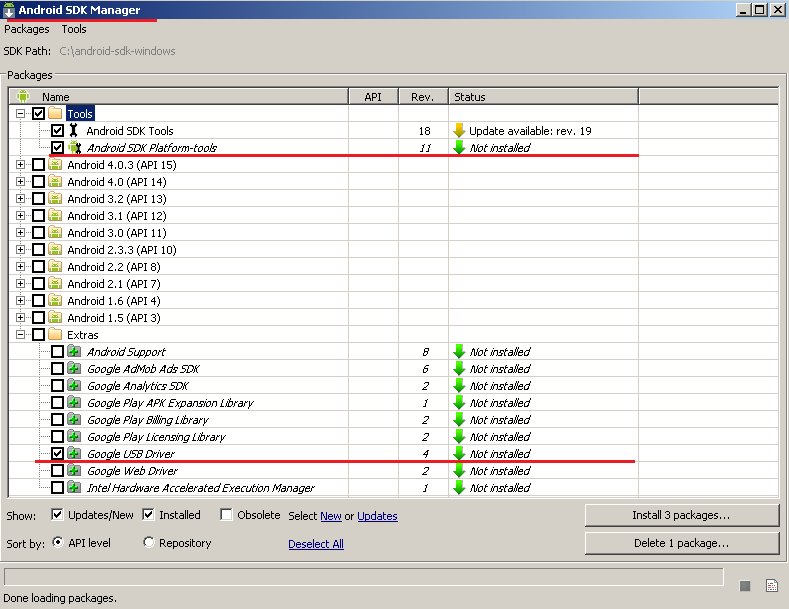Click the API column header
The image size is (789, 609).
coord(373,97)
